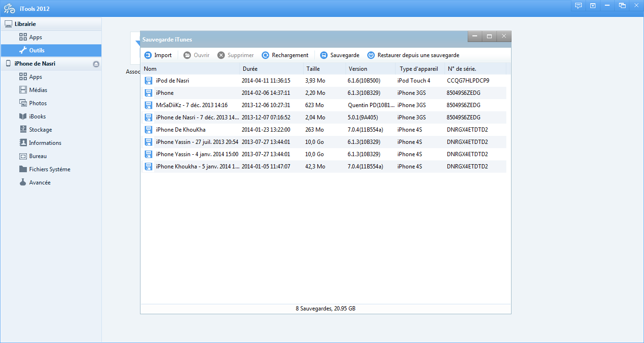The height and width of the screenshot is (343, 644).
Task: Collapse the Librairie section header
Action: point(51,24)
